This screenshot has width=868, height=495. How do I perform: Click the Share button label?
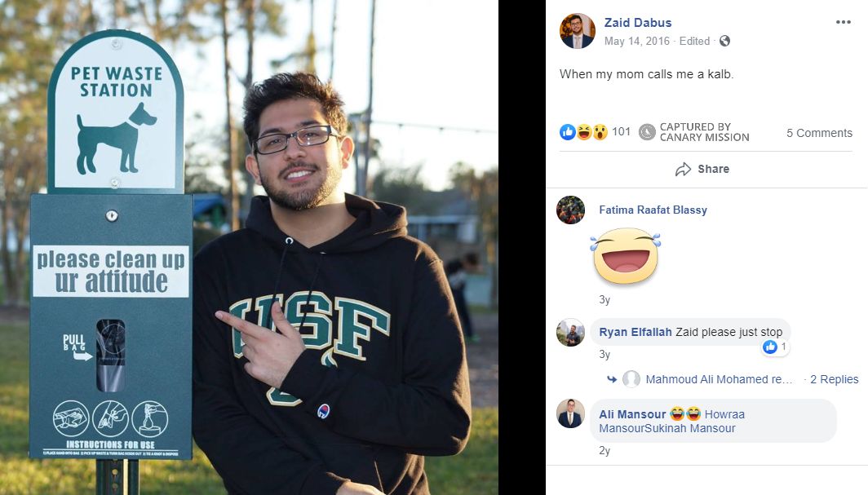pos(712,169)
